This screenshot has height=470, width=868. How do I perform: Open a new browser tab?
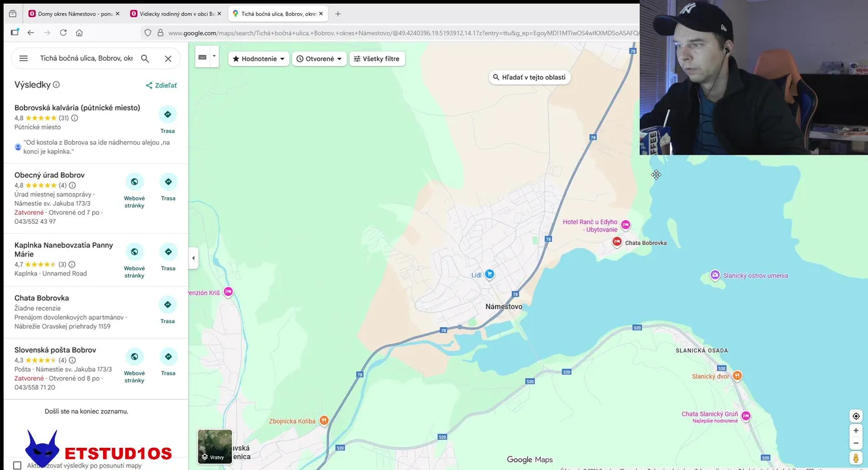coord(338,14)
